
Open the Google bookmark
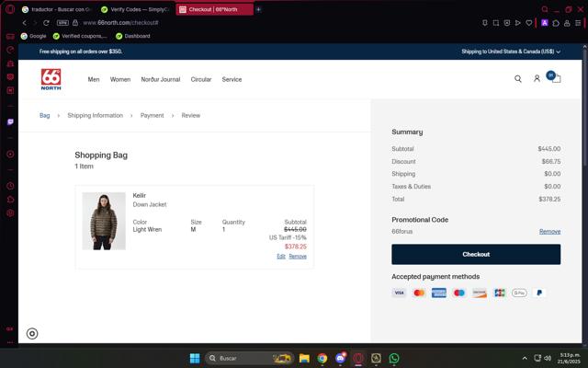pyautogui.click(x=34, y=36)
